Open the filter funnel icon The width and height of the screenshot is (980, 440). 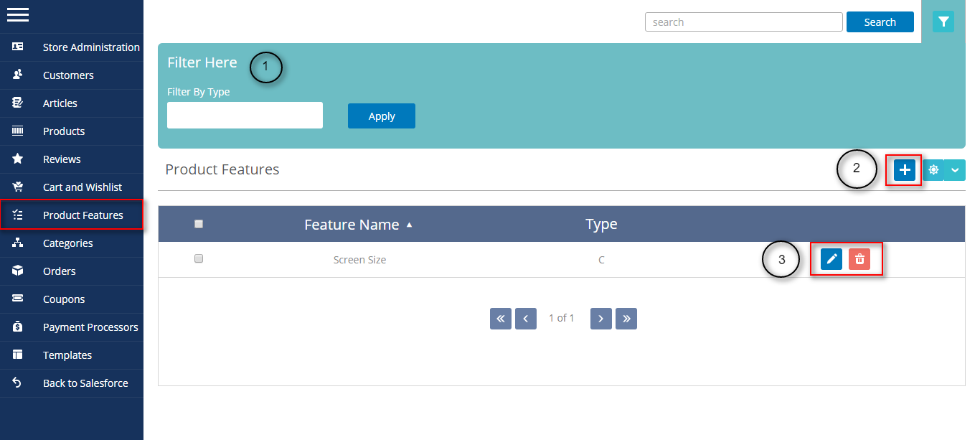(943, 22)
